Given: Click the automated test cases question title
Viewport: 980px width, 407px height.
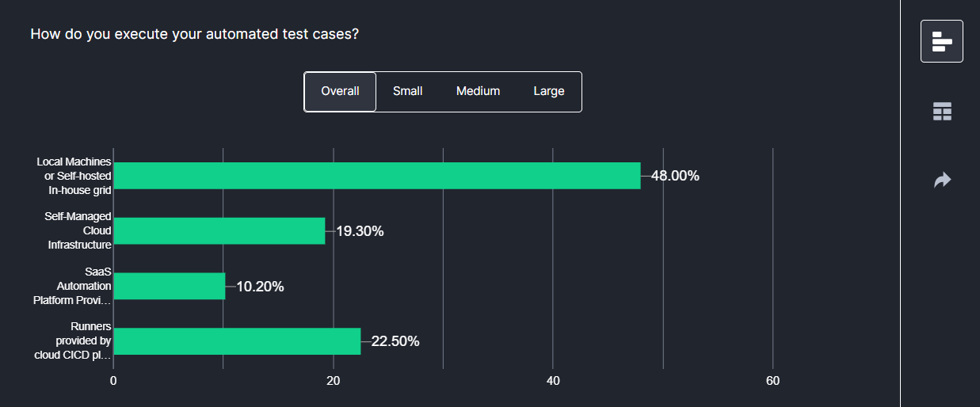Looking at the screenshot, I should pos(194,35).
